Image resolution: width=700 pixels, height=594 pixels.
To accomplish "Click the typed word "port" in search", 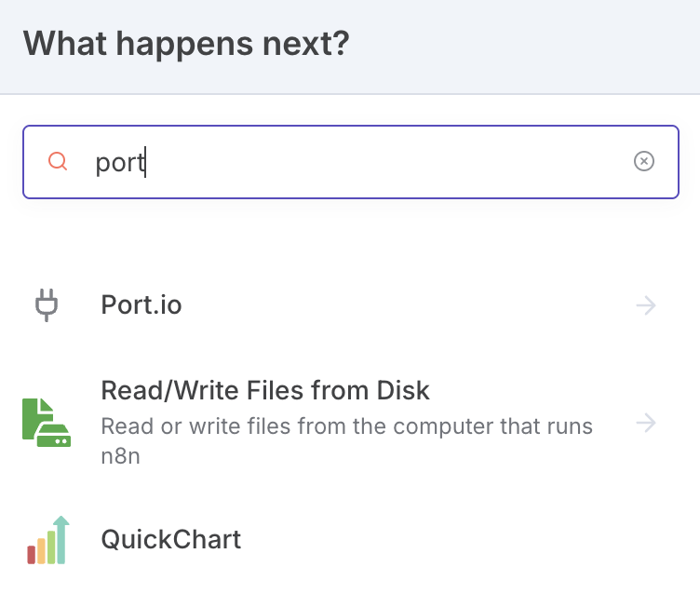I will coord(120,163).
